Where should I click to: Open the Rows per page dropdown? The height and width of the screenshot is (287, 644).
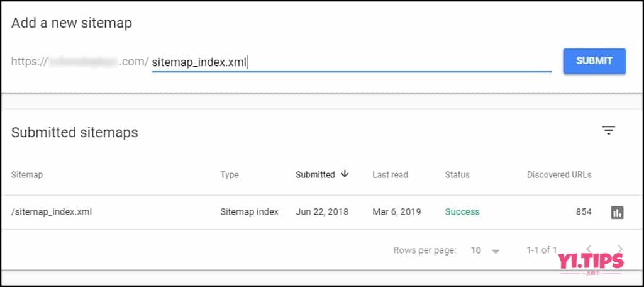[x=496, y=250]
